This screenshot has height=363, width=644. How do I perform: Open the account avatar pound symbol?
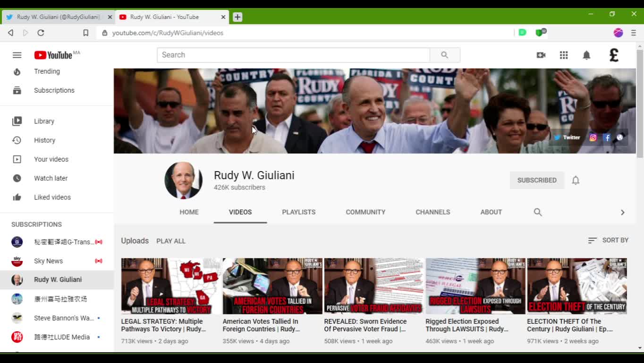coord(614,55)
